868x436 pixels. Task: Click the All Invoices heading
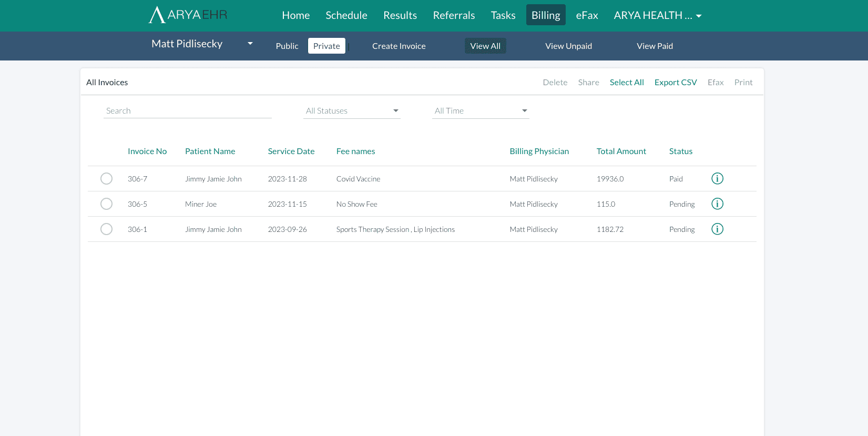(107, 82)
